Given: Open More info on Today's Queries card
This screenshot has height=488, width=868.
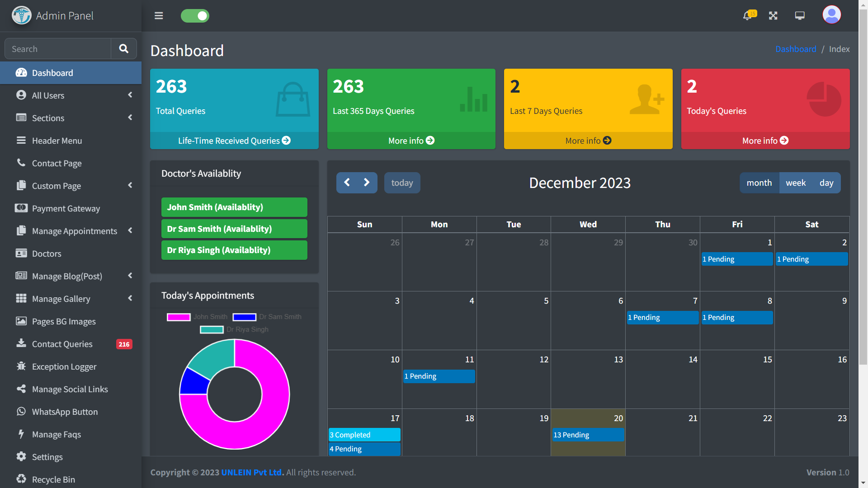Looking at the screenshot, I should 765,141.
